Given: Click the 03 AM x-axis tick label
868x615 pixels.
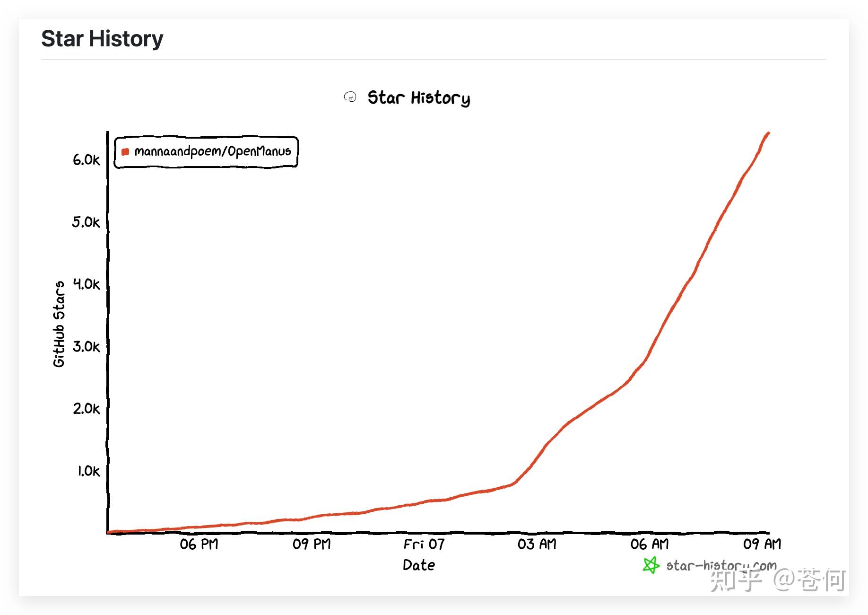Looking at the screenshot, I should [537, 545].
